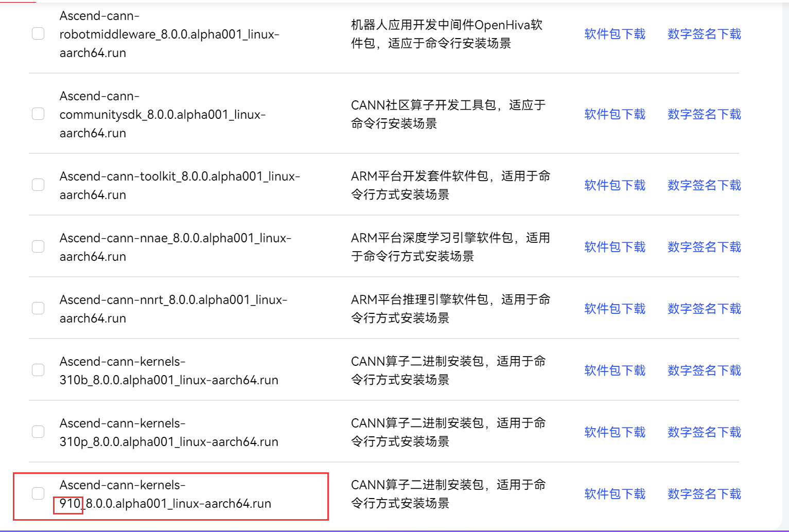Download the nnrt software package
The image size is (789, 532).
(615, 309)
